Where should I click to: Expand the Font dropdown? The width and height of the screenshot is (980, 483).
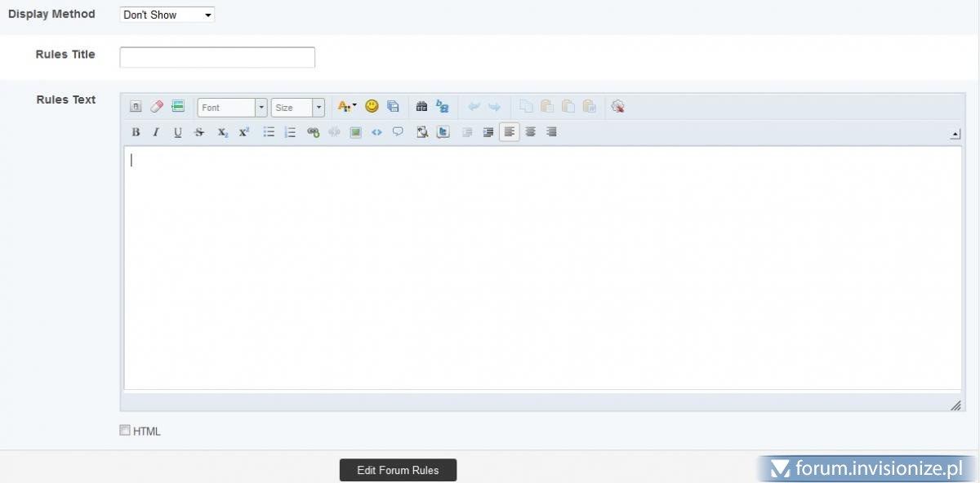232,108
